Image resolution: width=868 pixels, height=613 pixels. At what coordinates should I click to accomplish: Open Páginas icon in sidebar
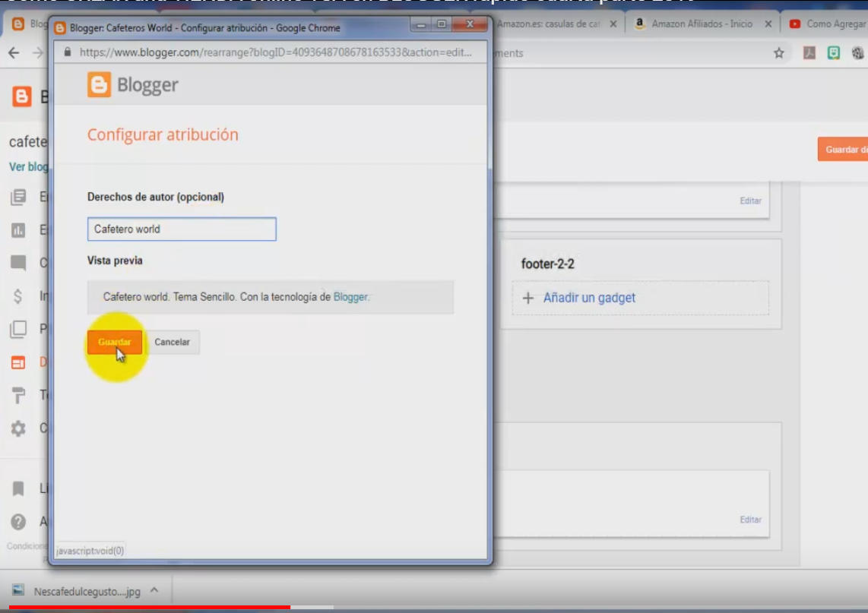coord(18,329)
